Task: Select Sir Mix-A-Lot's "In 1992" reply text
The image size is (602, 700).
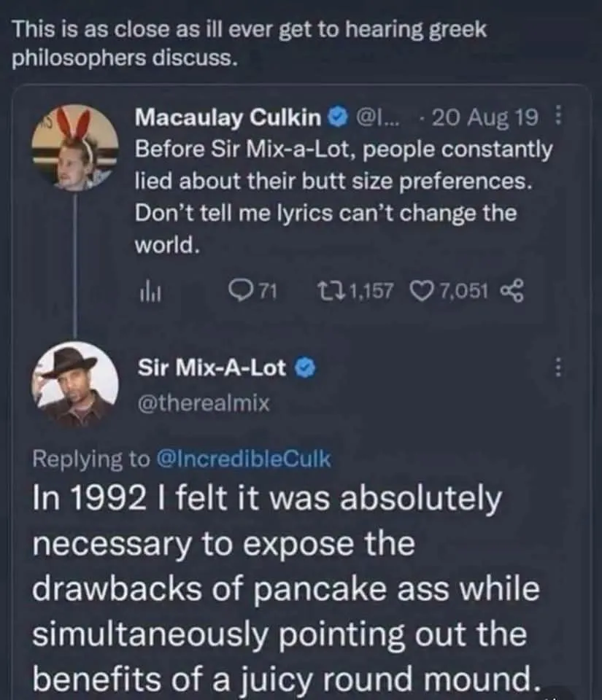Action: (x=285, y=591)
